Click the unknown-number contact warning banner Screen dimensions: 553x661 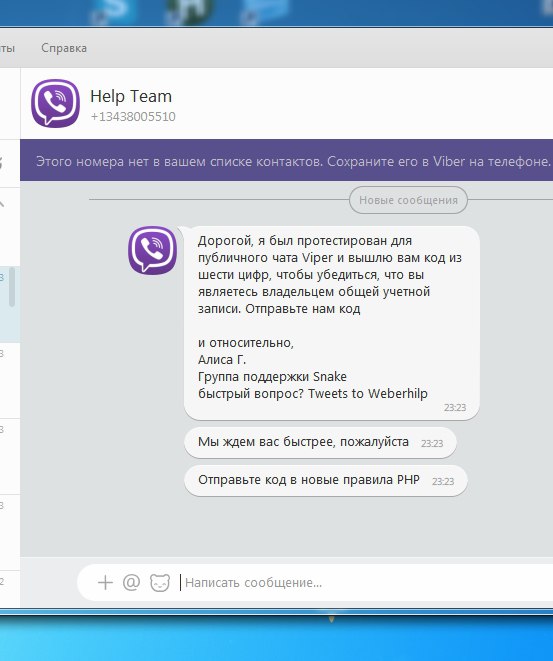(x=287, y=161)
